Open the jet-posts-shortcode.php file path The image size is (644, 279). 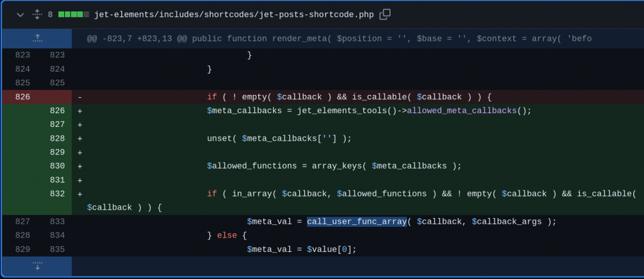(x=233, y=14)
